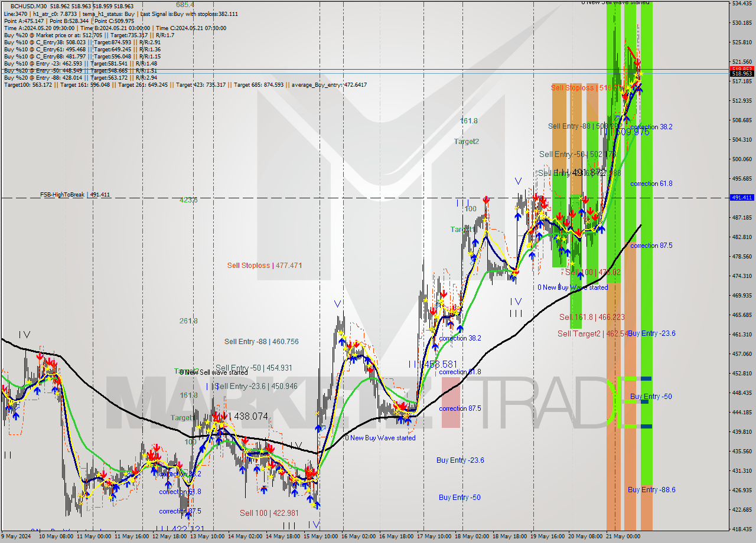This screenshot has width=756, height=543.
Task: Select the 10 May 08:00 time label
Action: tap(57, 537)
